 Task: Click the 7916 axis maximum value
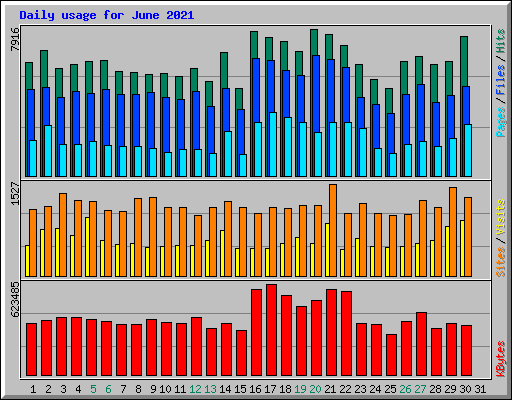tap(15, 39)
